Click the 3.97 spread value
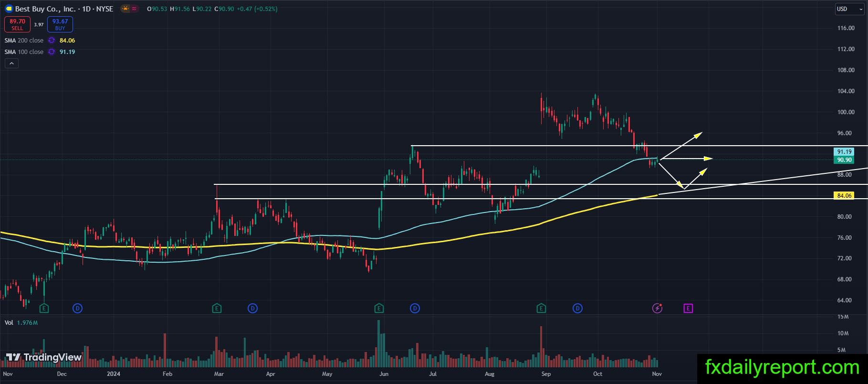 tap(39, 25)
